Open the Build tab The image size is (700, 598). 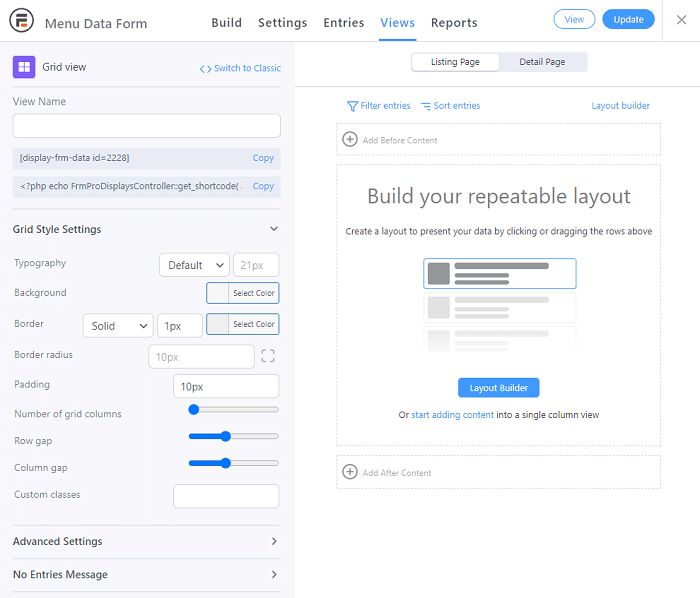226,23
